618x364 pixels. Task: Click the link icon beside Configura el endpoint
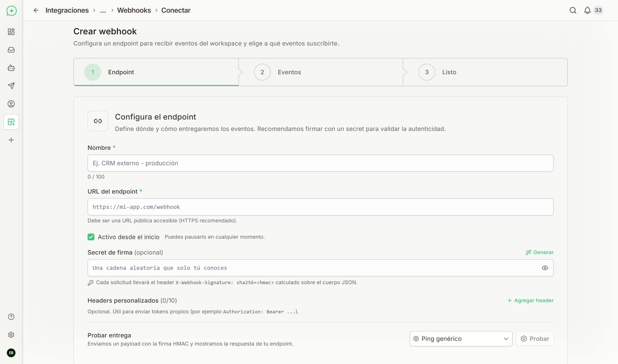coord(98,121)
